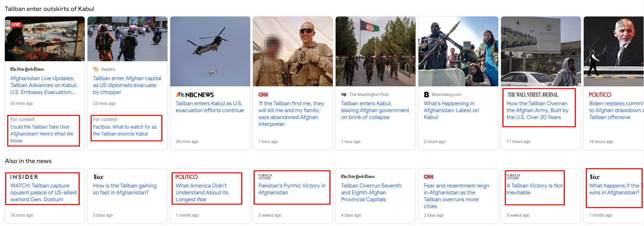Open the 'If the Taliban find me' interpreter story
The image size is (644, 226).
click(x=291, y=114)
